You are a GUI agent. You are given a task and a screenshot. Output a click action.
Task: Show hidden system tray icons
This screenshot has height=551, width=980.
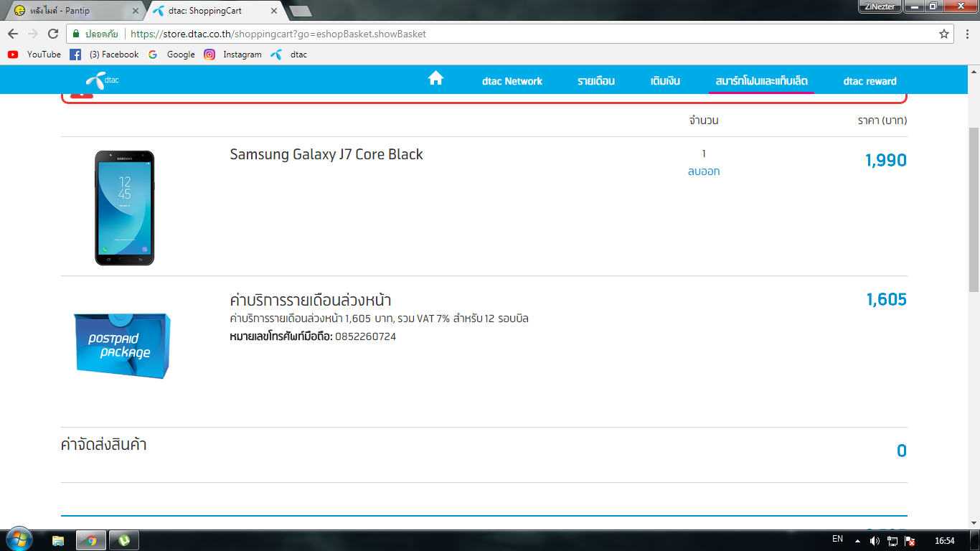click(x=857, y=540)
